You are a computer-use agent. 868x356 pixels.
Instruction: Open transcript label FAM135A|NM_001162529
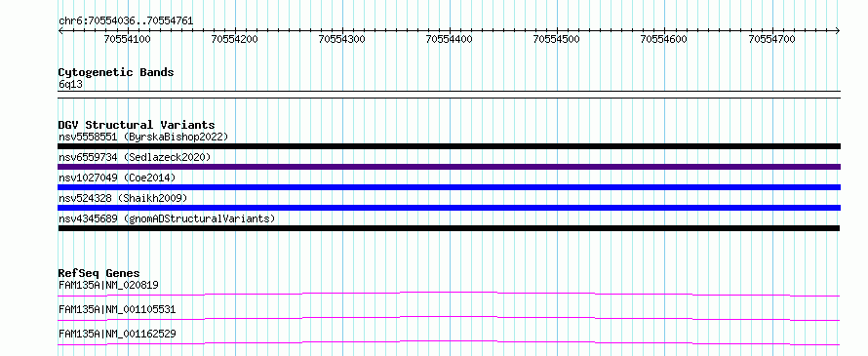[117, 334]
